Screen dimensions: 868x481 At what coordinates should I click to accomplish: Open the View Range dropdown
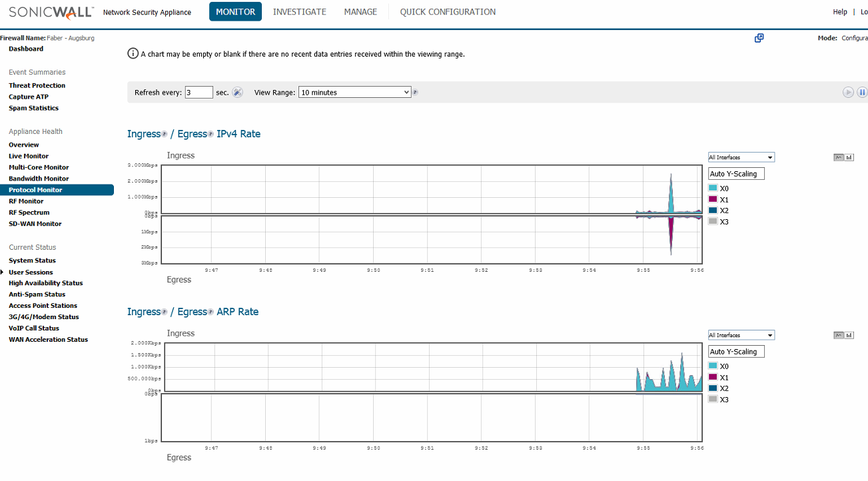tap(355, 93)
